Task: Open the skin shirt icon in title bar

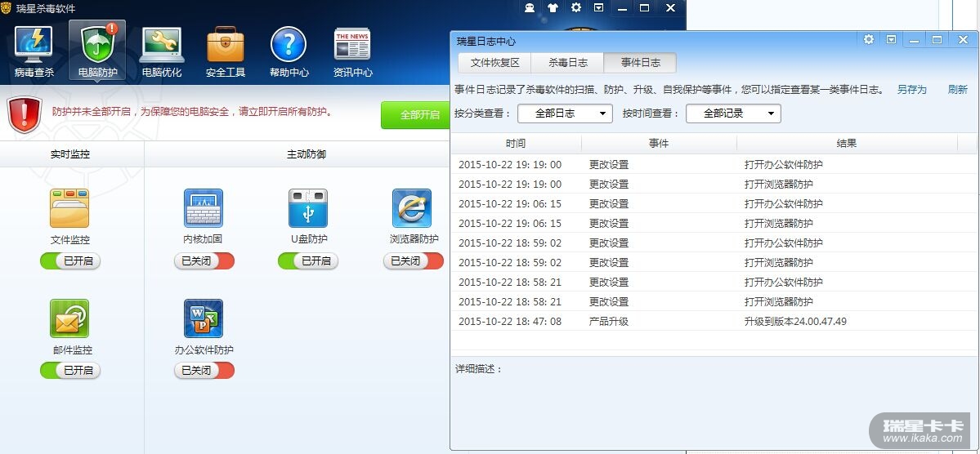Action: (553, 7)
